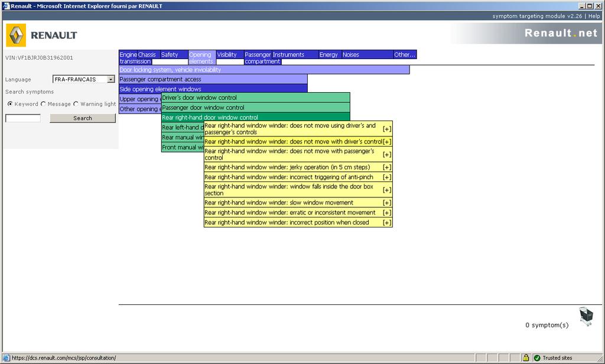Click the VIN:VF1BJRJ0B31962001 text
This screenshot has height=364, width=605.
pos(39,58)
